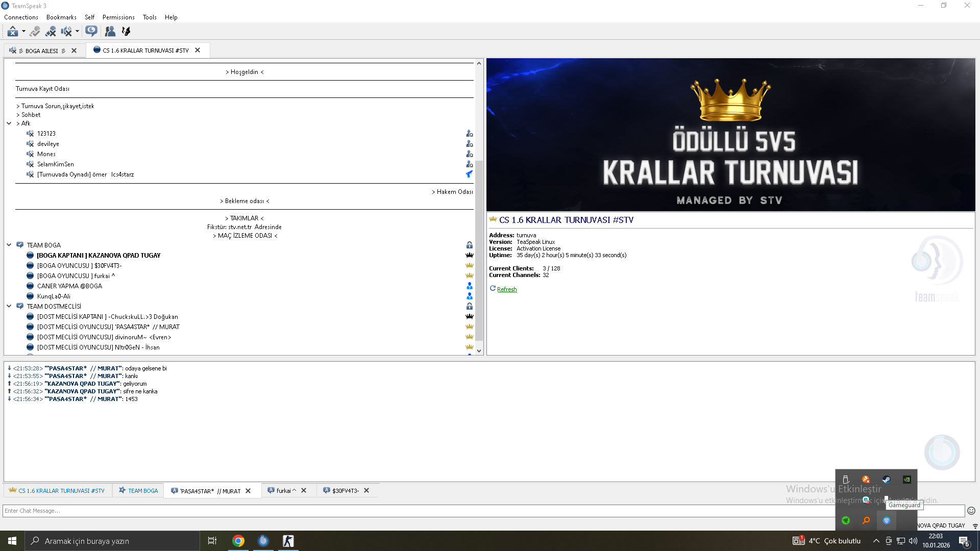The image size is (980, 551).
Task: Click the Gameguard shield tray icon
Action: tap(887, 520)
